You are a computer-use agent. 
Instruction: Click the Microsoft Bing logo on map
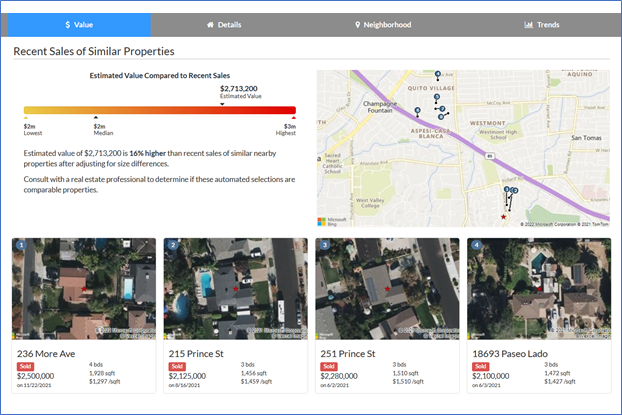coord(332,222)
